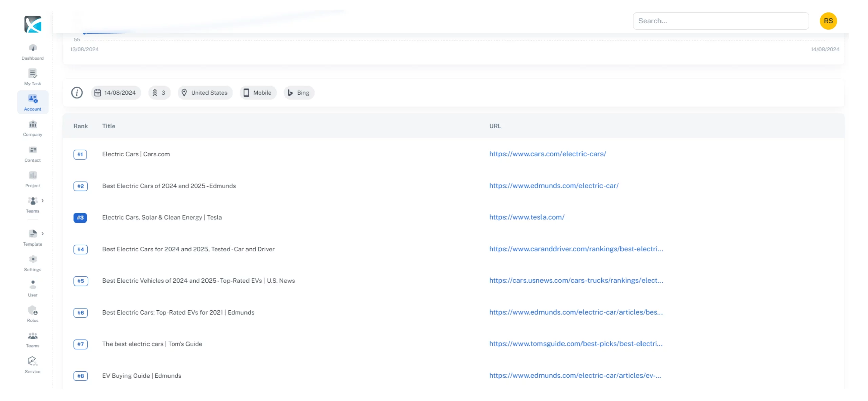The height and width of the screenshot is (401, 868).
Task: Open the caranddriver.com rankings link
Action: (576, 249)
